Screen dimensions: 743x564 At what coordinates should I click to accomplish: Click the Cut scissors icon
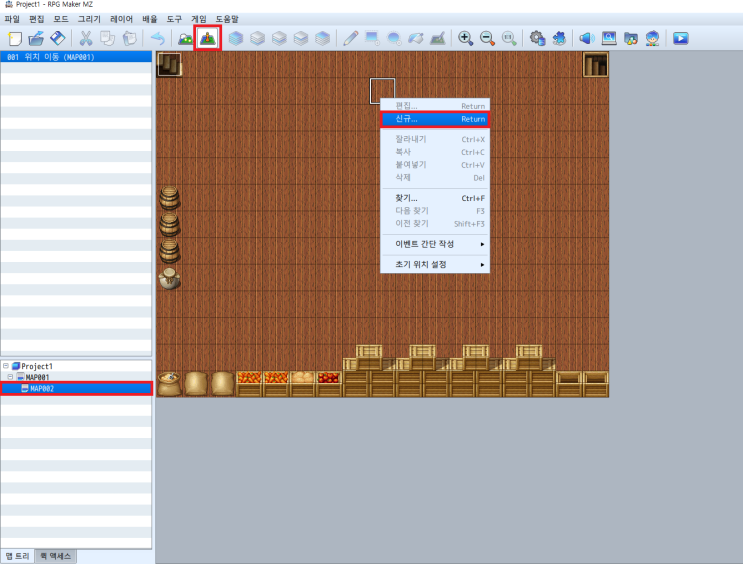tap(86, 38)
